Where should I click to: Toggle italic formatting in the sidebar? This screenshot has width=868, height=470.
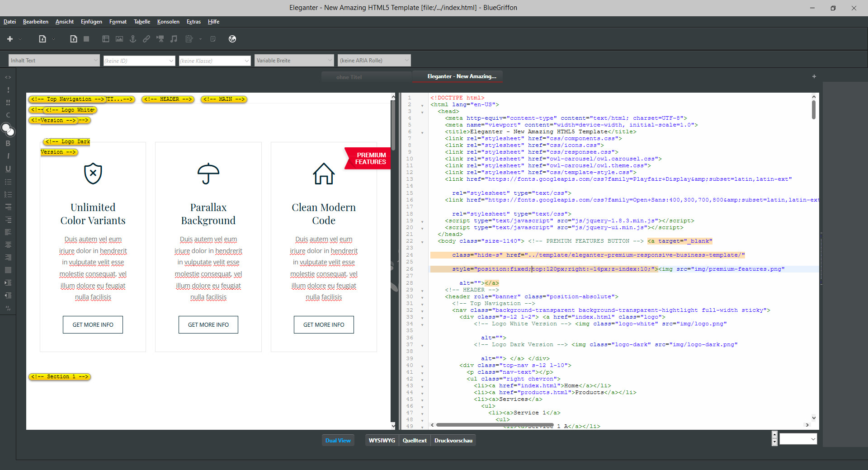(8, 156)
